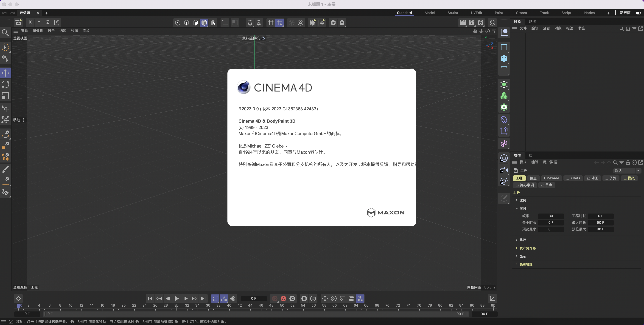644x325 pixels.
Task: Toggle the 新界面 switch
Action: click(x=638, y=13)
